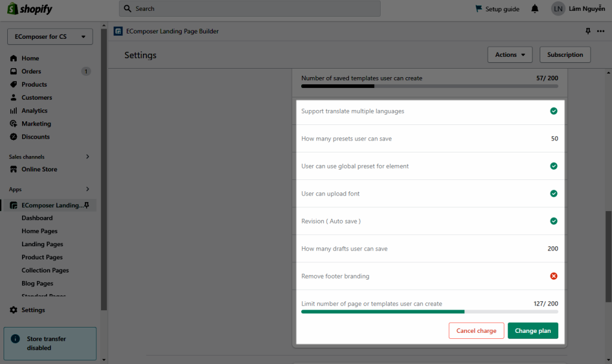Screen dimensions: 612x364
Task: Click the drafts value '200'
Action: pyautogui.click(x=553, y=249)
